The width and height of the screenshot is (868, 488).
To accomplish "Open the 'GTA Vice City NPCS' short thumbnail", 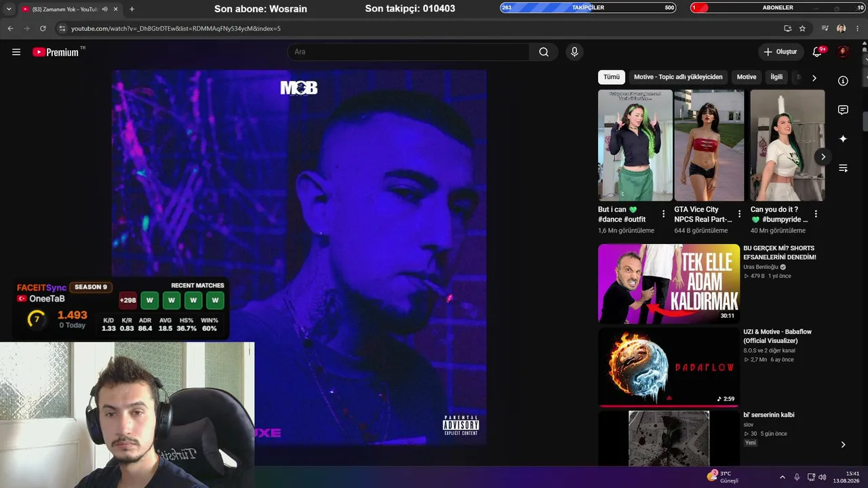I will point(709,145).
